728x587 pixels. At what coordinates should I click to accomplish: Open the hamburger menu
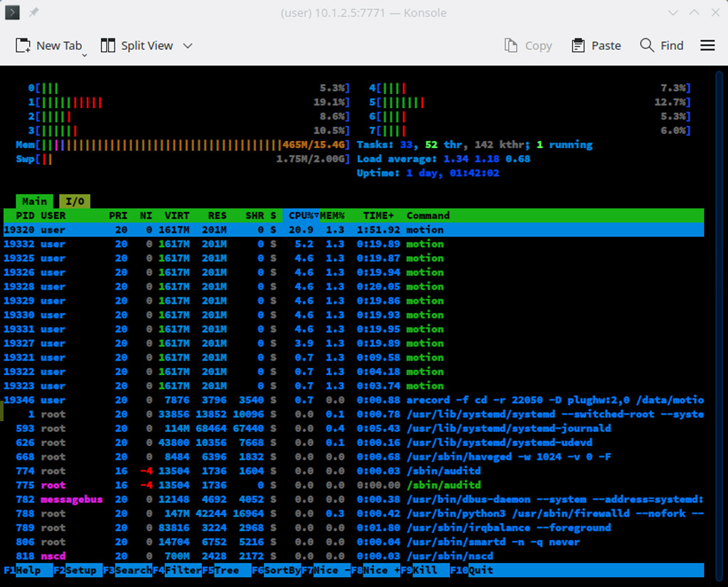tap(707, 45)
